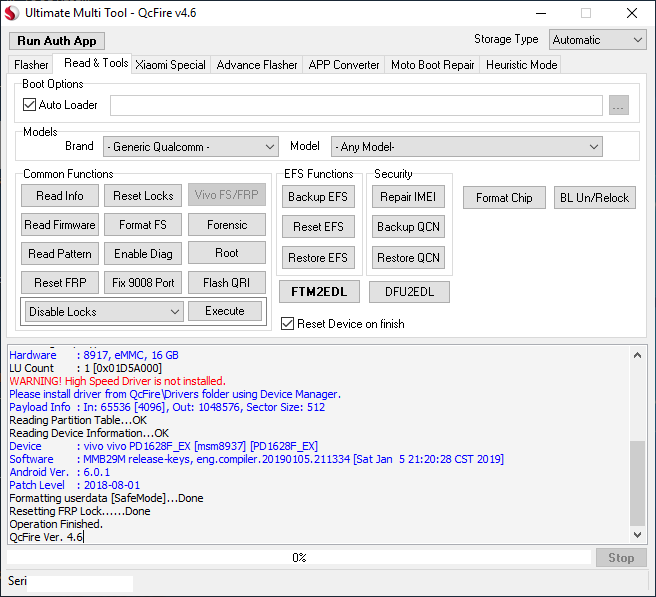The width and height of the screenshot is (656, 597).
Task: Go to the APP Converter tab
Action: pyautogui.click(x=343, y=65)
